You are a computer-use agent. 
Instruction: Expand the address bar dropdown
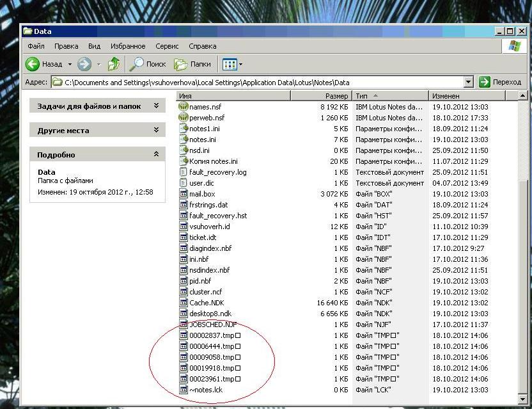pyautogui.click(x=468, y=82)
